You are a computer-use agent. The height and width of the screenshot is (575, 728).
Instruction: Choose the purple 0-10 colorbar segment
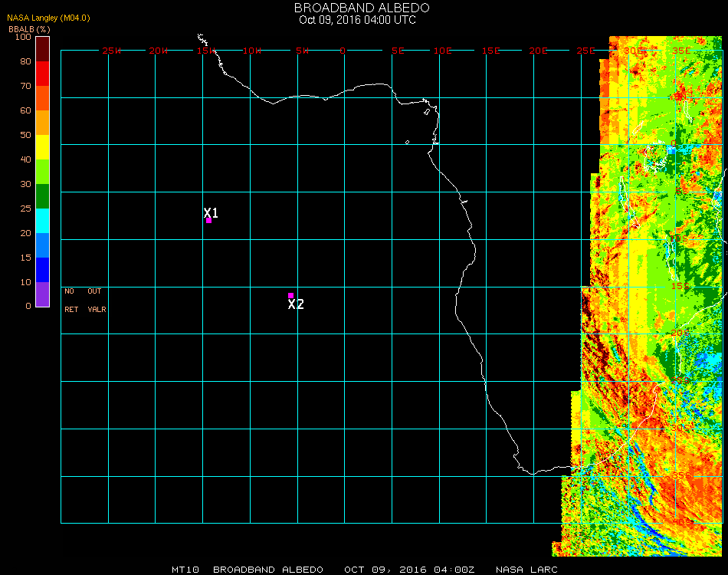point(42,294)
